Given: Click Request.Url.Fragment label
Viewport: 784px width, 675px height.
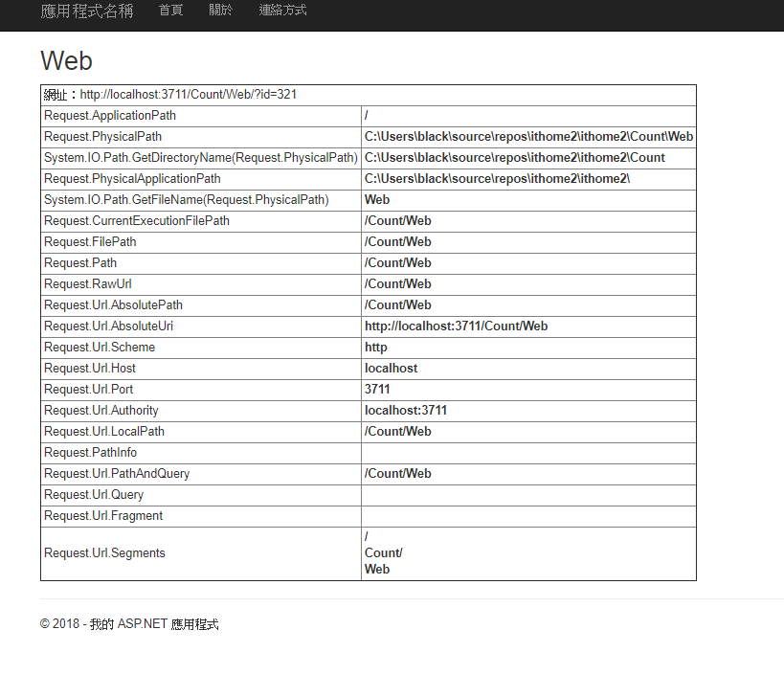Looking at the screenshot, I should [x=103, y=514].
